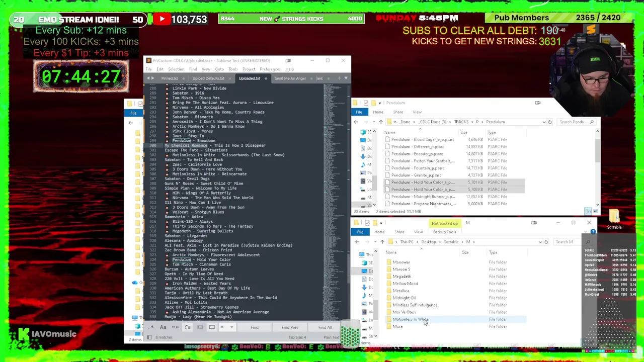Viewport: 644px width, 362px height.
Task: Click Search M input field
Action: click(573, 242)
